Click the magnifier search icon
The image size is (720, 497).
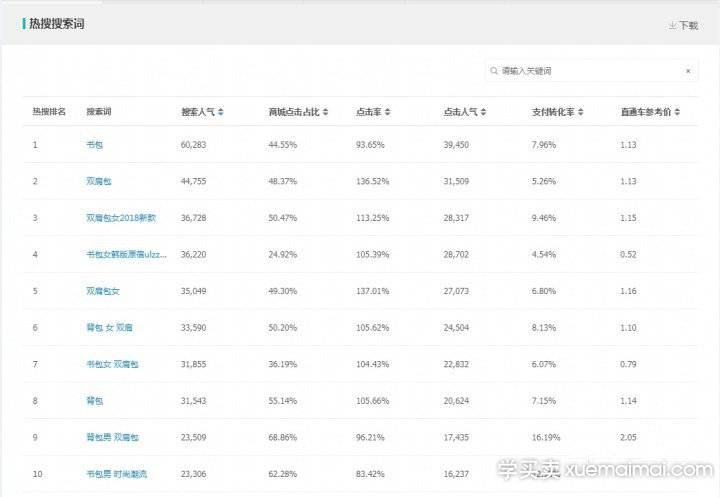click(x=494, y=71)
